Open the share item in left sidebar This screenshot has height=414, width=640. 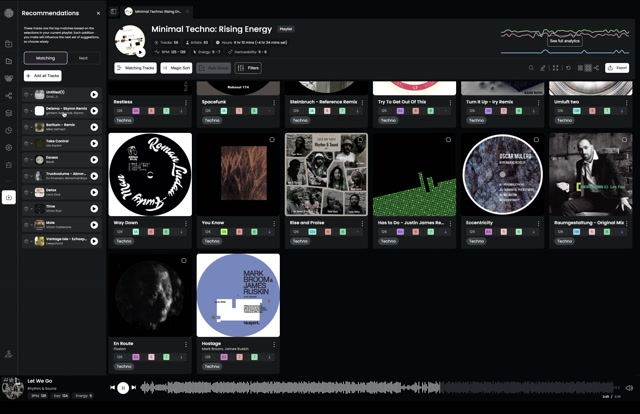pos(9,96)
